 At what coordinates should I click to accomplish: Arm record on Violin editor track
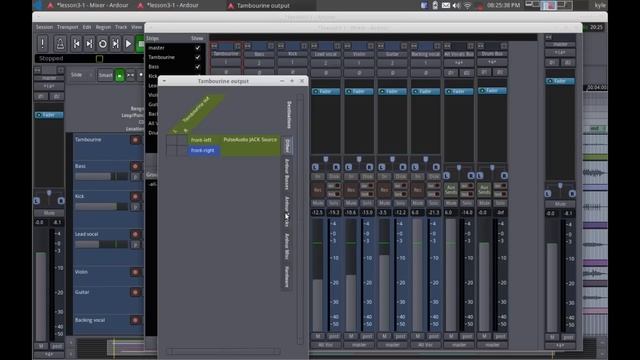[135, 272]
